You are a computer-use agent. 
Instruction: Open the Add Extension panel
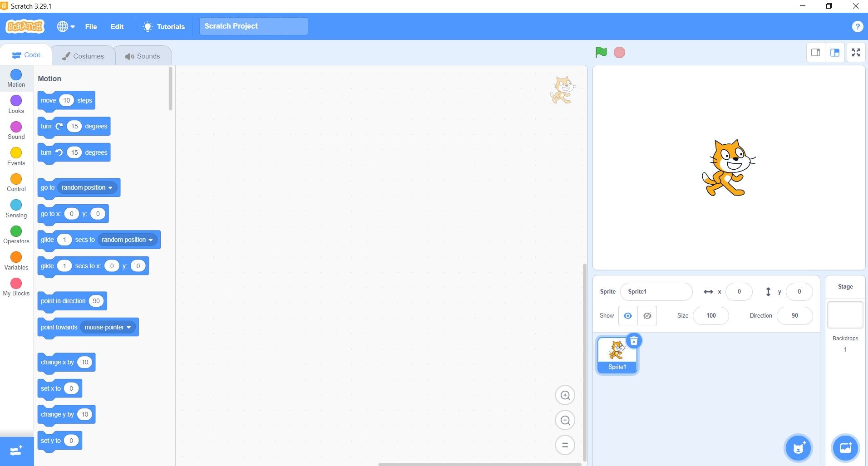(16, 451)
